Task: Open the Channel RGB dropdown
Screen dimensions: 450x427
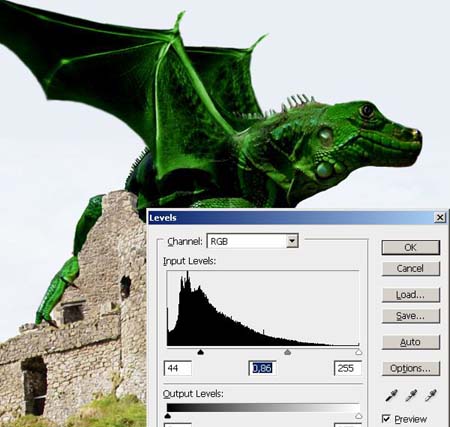Action: click(x=252, y=241)
